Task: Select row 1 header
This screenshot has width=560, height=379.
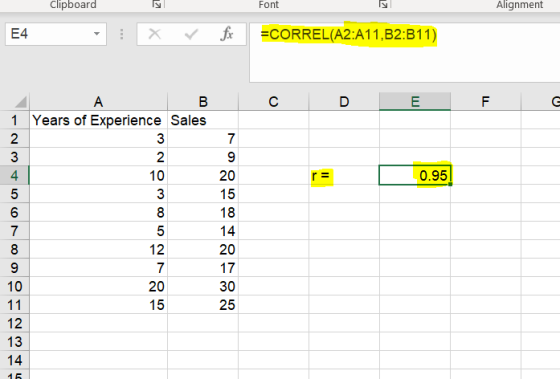Action: pos(14,120)
